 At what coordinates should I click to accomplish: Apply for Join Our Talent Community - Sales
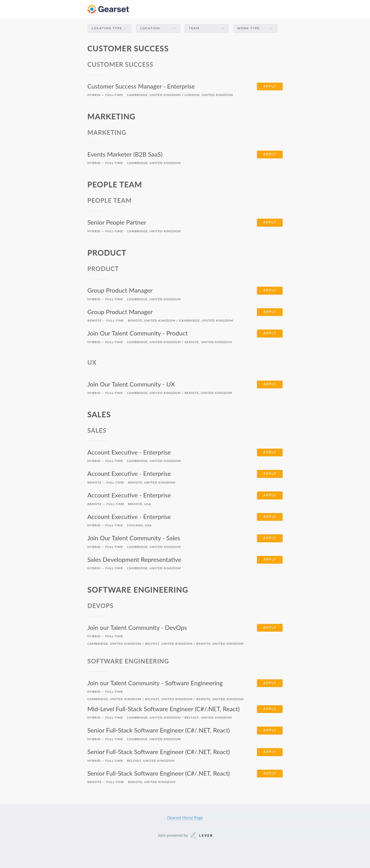point(269,538)
